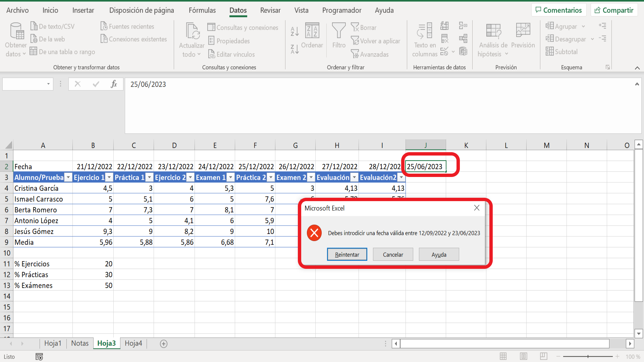This screenshot has height=362, width=644.
Task: Click the De la web import icon
Action: (34, 39)
